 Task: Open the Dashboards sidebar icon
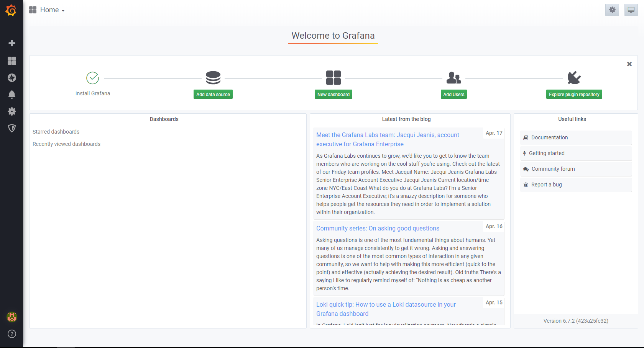tap(12, 61)
